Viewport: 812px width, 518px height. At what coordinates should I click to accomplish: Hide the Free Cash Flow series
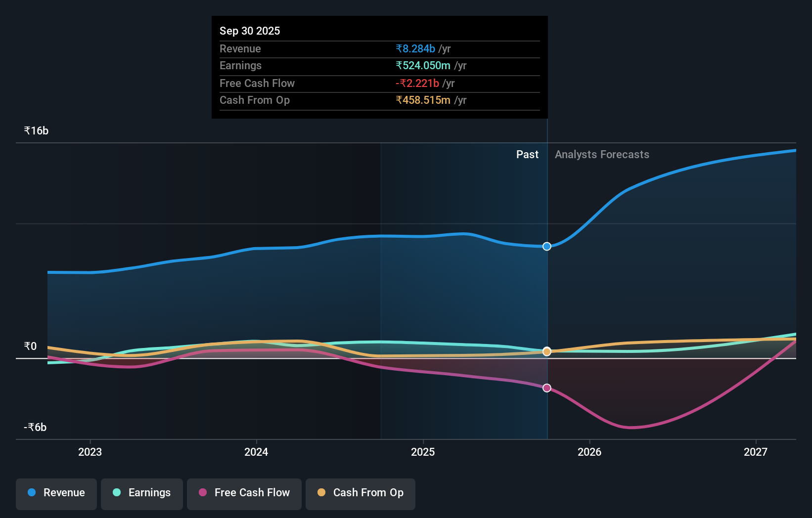pyautogui.click(x=244, y=493)
